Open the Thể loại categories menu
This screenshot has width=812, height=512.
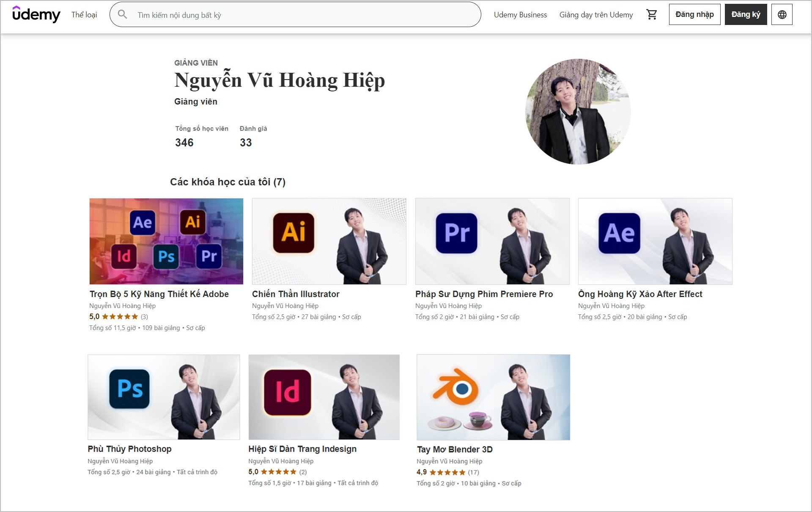coord(84,15)
